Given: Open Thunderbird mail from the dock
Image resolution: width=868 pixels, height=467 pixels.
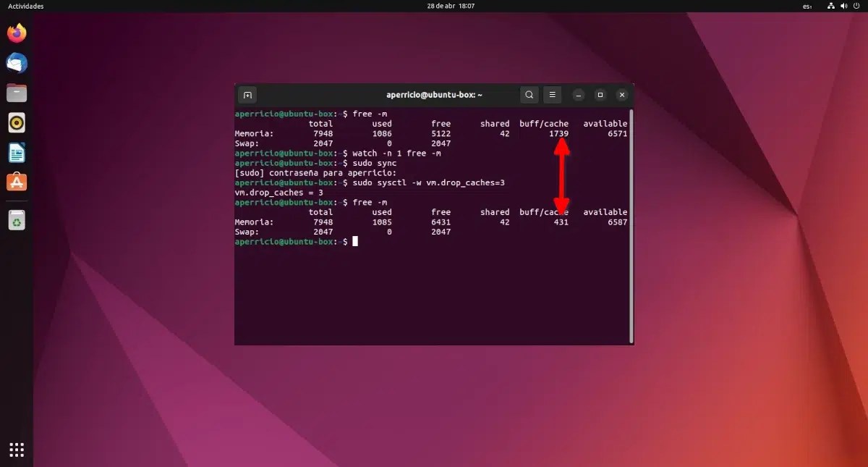Looking at the screenshot, I should pos(16,63).
